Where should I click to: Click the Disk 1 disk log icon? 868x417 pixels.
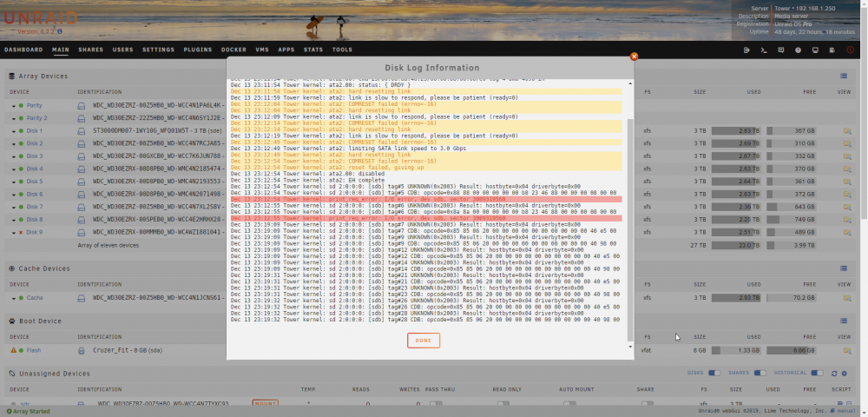click(x=82, y=131)
